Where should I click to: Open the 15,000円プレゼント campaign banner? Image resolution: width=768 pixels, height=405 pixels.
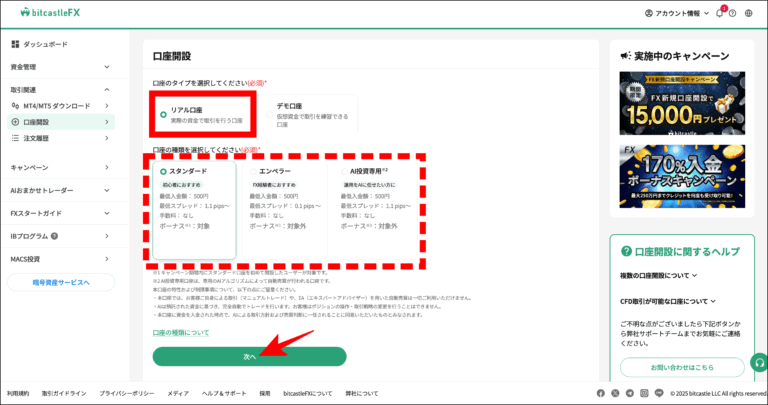coord(682,103)
